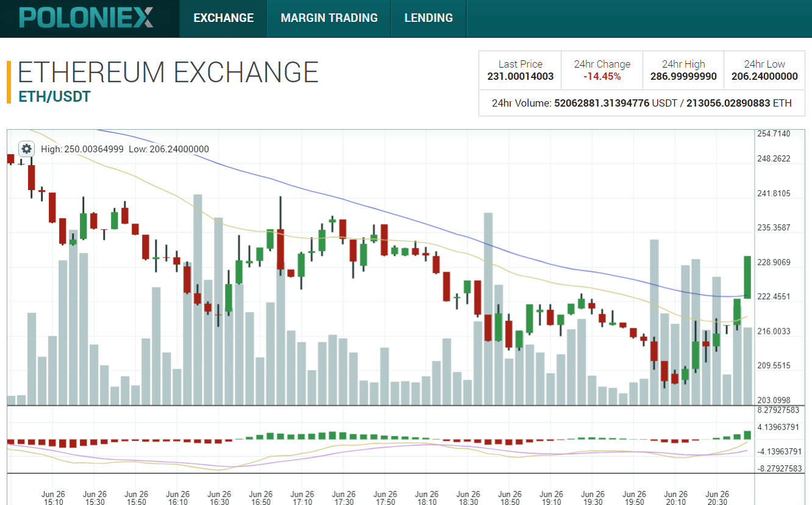The width and height of the screenshot is (812, 505).
Task: Click time axis label Jun 26 18:50
Action: [510, 498]
